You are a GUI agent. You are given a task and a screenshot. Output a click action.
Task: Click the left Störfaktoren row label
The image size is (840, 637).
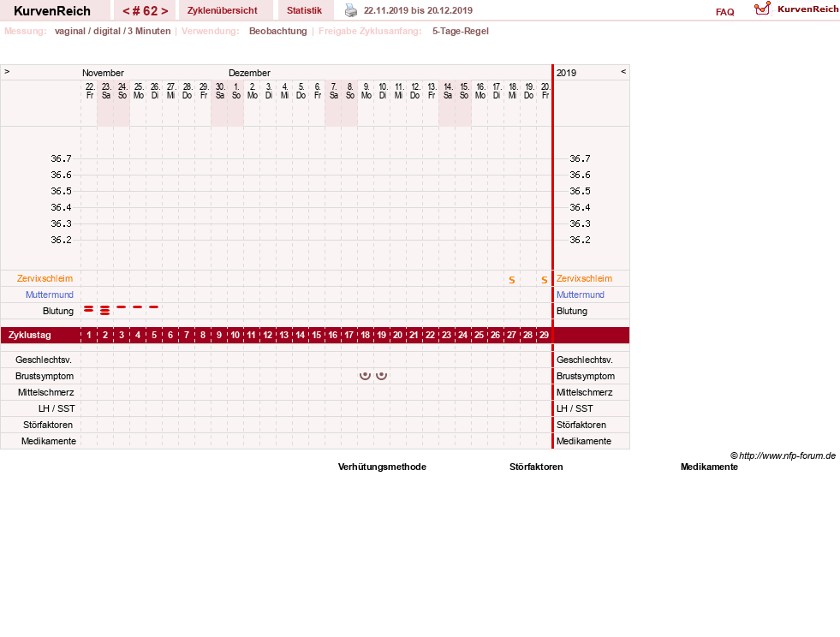click(48, 425)
